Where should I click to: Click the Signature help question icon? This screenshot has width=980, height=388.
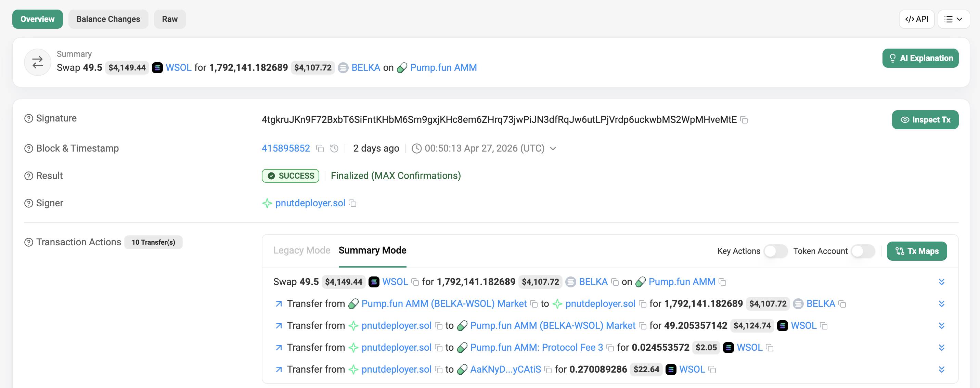click(x=28, y=119)
